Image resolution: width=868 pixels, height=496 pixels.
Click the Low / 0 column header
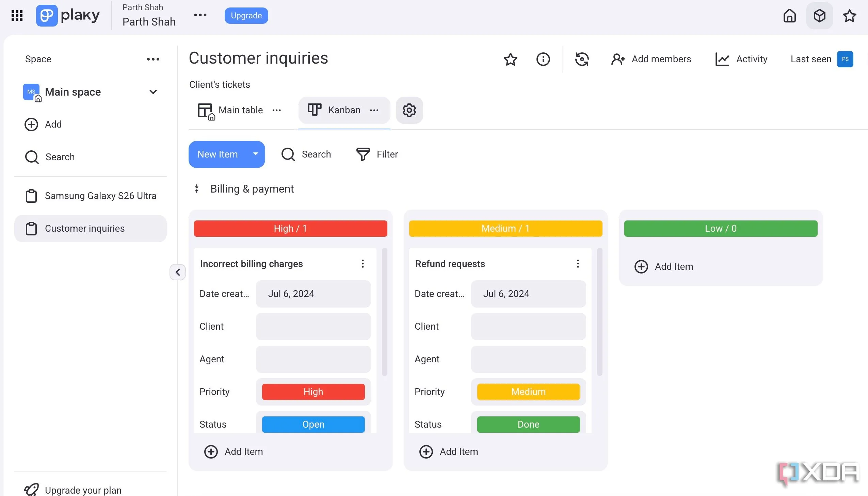(x=720, y=229)
